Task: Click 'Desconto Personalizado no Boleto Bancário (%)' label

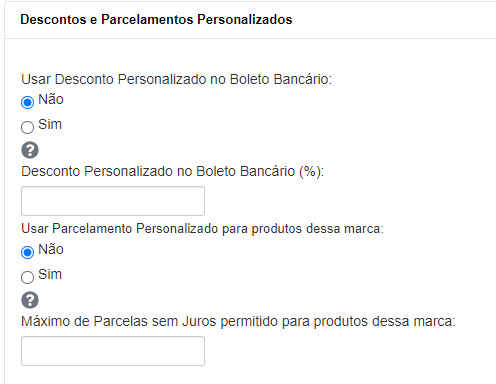Action: [173, 171]
